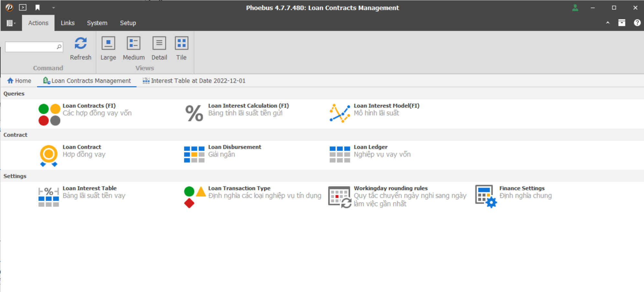The height and width of the screenshot is (292, 644).
Task: Switch to Interest Table at Date 2022-12-01 tab
Action: 194,81
